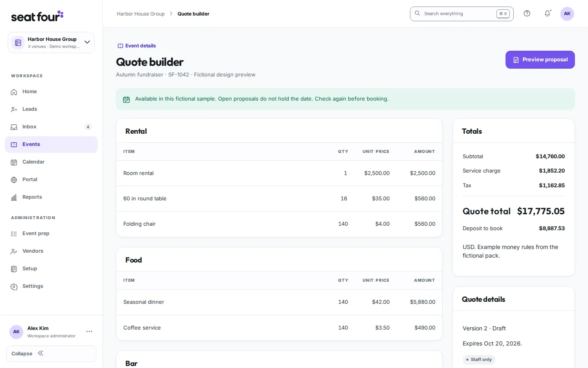
Task: Go back to Event details
Action: click(x=136, y=46)
